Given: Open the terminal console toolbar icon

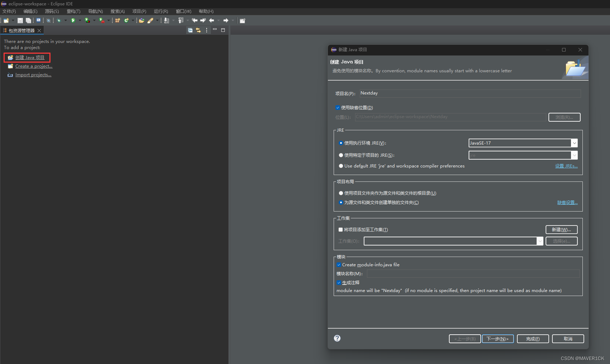Looking at the screenshot, I should (x=38, y=20).
